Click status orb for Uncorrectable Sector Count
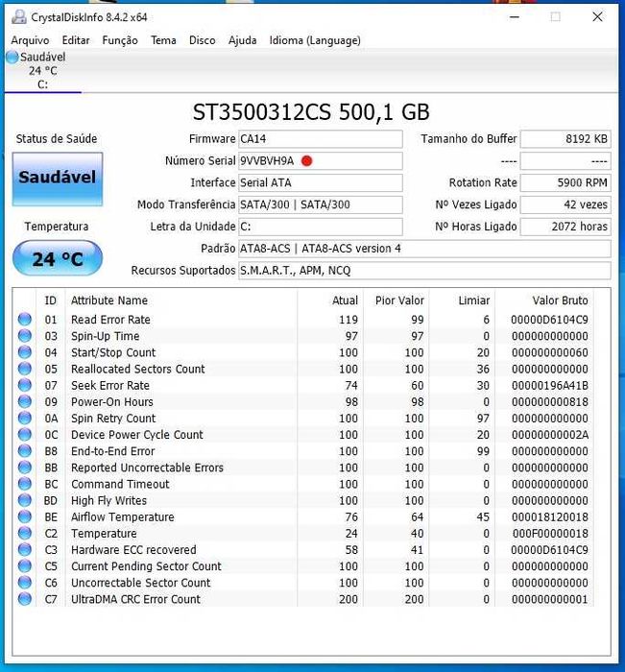 point(25,583)
